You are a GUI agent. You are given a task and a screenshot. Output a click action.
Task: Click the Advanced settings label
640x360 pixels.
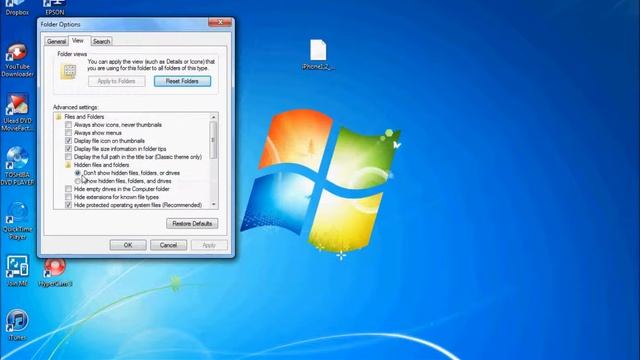pos(76,107)
